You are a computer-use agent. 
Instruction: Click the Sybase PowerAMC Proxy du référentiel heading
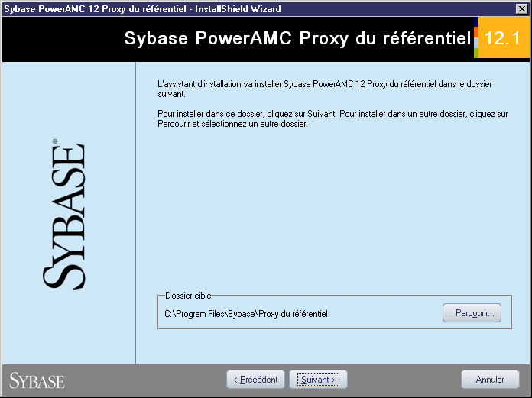click(x=297, y=38)
